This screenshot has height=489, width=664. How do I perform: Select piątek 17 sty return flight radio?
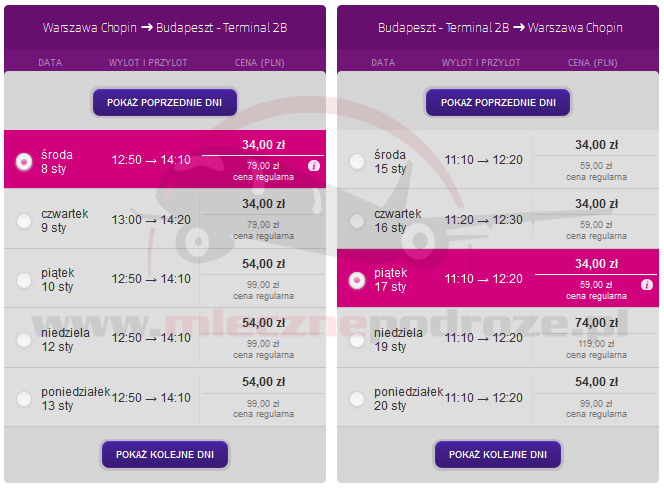point(357,280)
